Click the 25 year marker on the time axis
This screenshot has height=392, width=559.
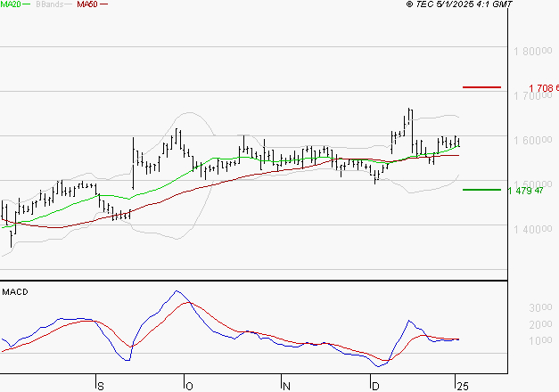tap(463, 387)
